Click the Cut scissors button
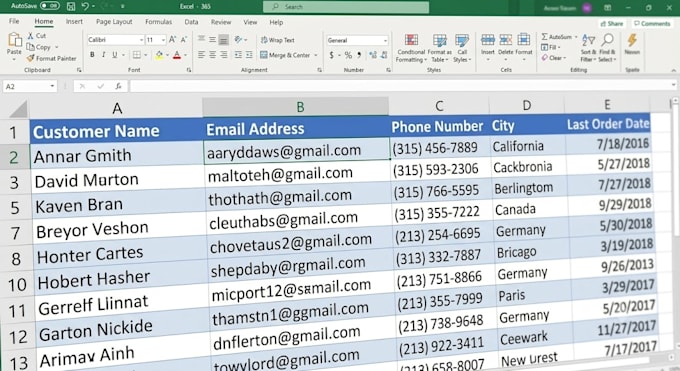Image resolution: width=680 pixels, height=371 pixels. tap(37, 36)
